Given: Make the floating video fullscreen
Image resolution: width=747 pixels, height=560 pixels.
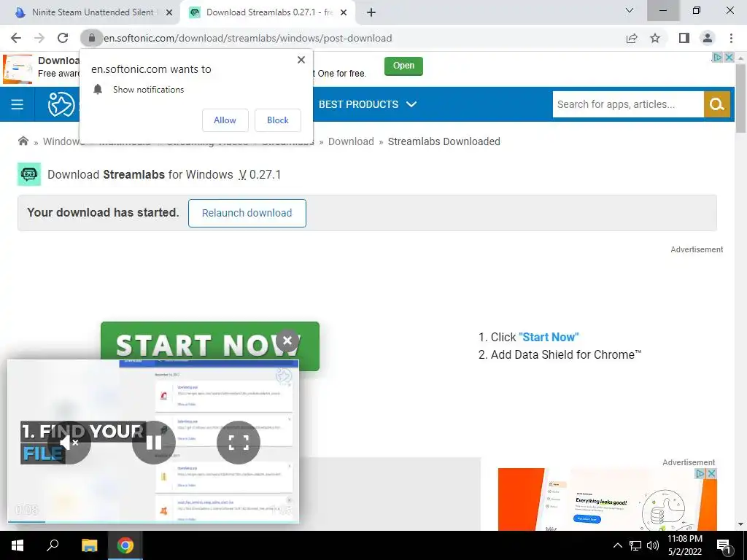Looking at the screenshot, I should click(239, 443).
